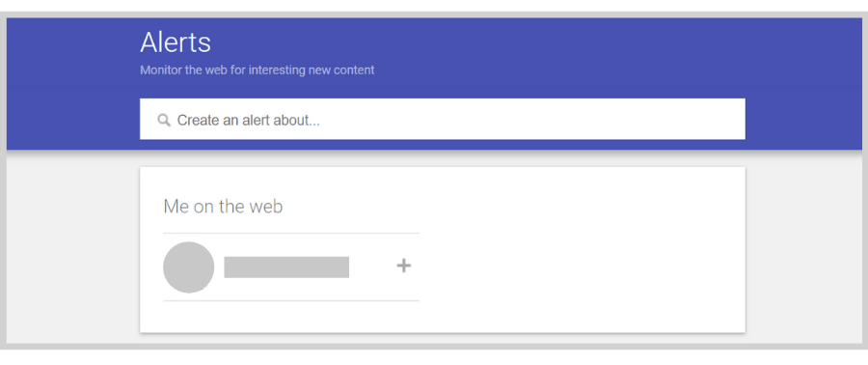
Task: Click the subtitle under the Alerts title
Action: [257, 70]
